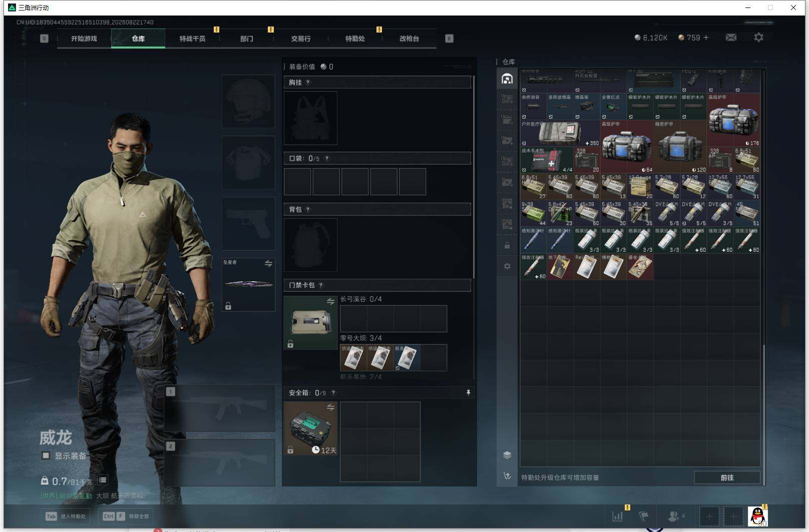The height and width of the screenshot is (532, 809).
Task: Click the swap icon on 坠星者 melee slot
Action: click(x=268, y=264)
